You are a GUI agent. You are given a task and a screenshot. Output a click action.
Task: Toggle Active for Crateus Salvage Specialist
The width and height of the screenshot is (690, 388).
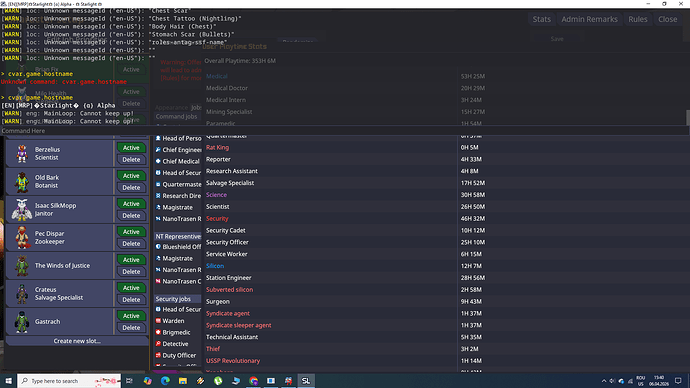pos(131,288)
